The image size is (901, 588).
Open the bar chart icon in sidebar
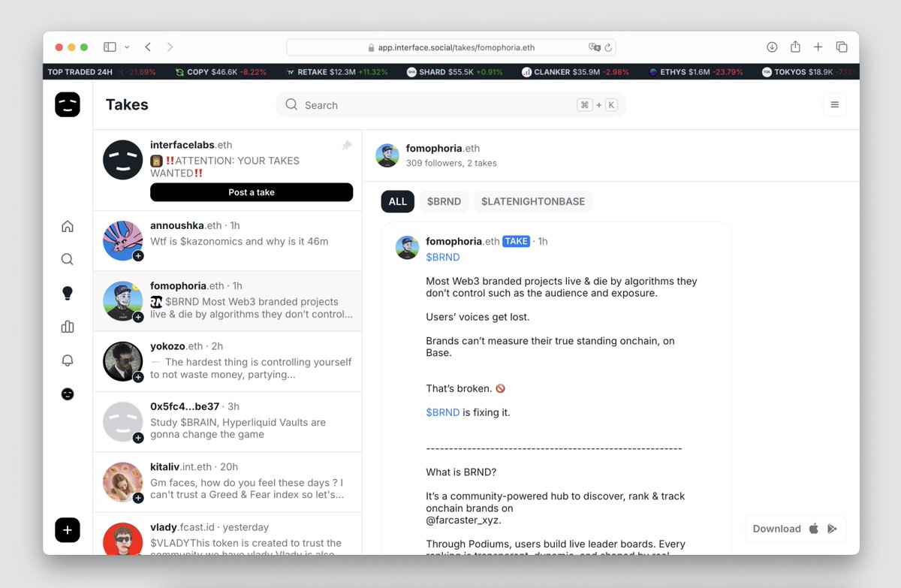(68, 327)
